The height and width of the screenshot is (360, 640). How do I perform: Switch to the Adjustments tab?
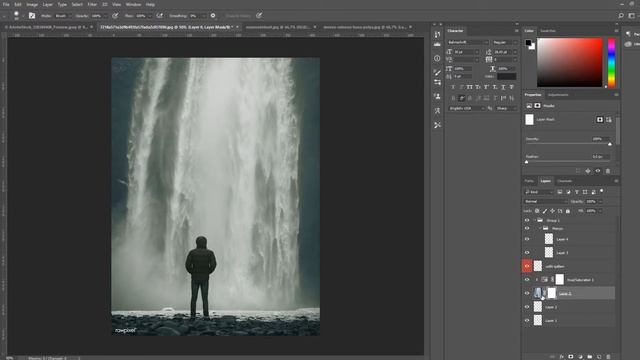click(558, 95)
